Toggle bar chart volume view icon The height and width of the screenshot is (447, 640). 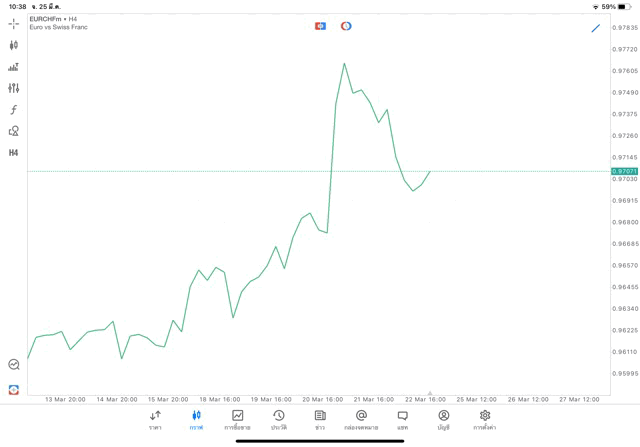14,67
